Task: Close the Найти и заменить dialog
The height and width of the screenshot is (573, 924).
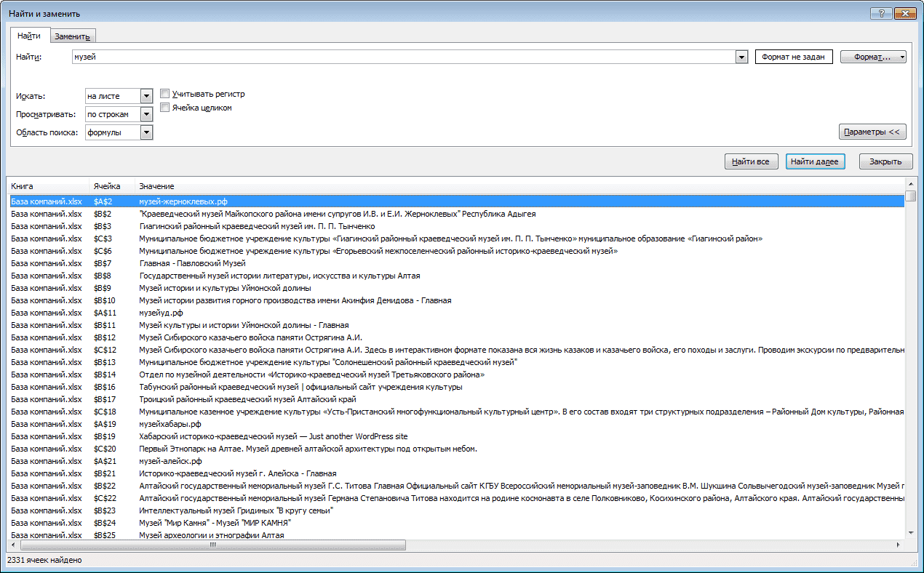Action: 904,12
